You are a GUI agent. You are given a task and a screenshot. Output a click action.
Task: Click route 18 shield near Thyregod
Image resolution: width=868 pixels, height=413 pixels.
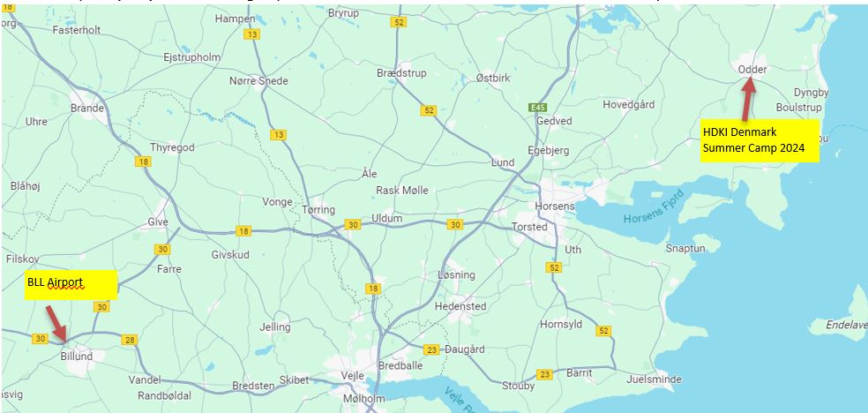(144, 161)
